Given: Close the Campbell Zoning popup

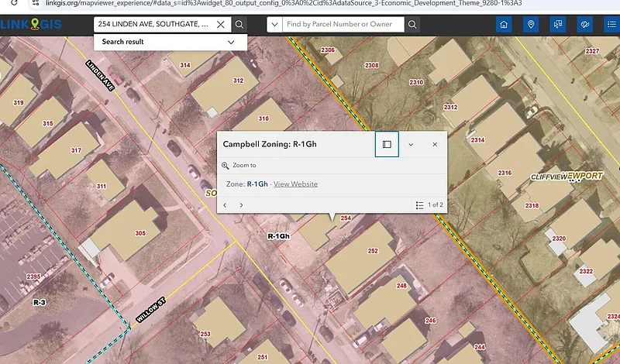Looking at the screenshot, I should [435, 144].
